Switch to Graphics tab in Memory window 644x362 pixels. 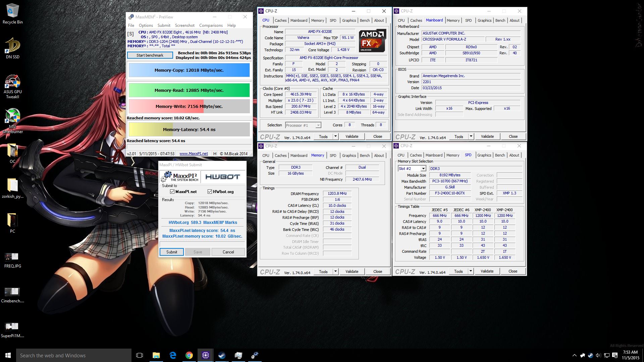(x=349, y=156)
